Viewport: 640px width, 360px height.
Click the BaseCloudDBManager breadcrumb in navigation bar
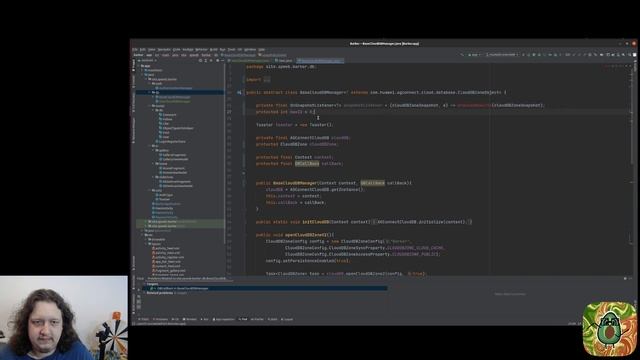tap(239, 55)
